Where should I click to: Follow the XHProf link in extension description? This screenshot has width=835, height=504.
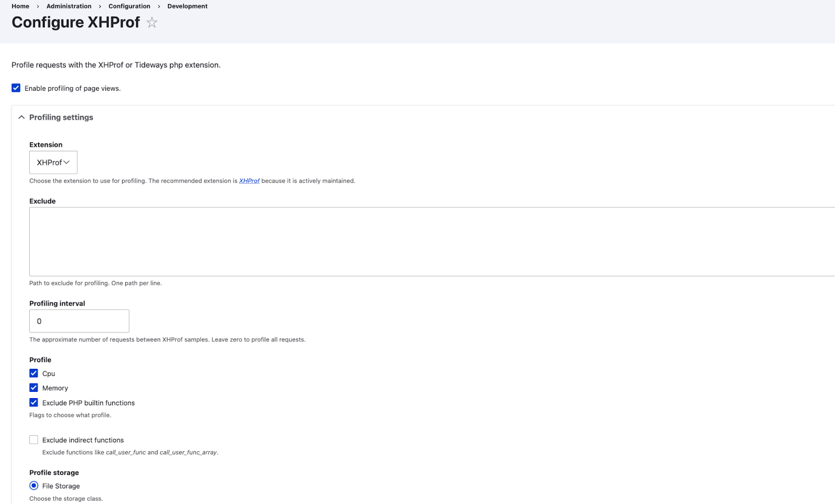click(249, 181)
